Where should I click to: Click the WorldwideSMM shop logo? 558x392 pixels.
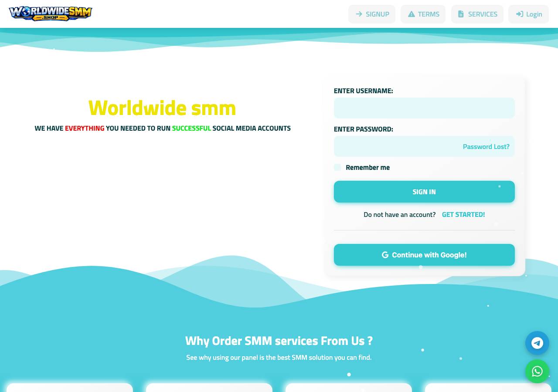point(51,14)
